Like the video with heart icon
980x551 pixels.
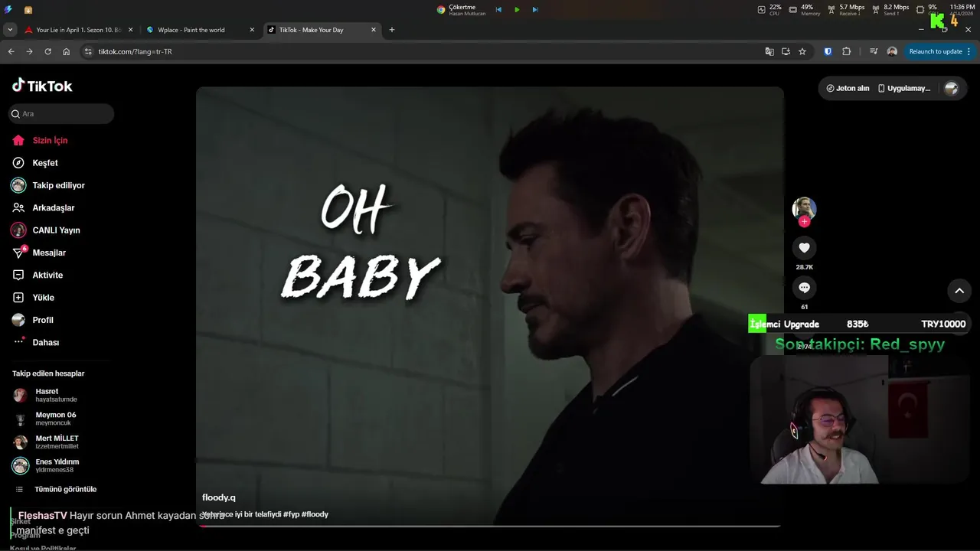click(804, 248)
